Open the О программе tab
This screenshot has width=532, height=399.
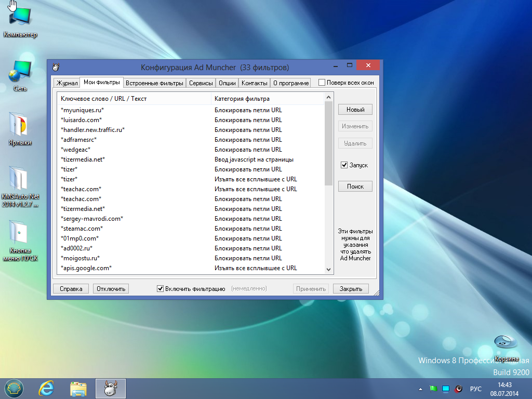pos(291,83)
